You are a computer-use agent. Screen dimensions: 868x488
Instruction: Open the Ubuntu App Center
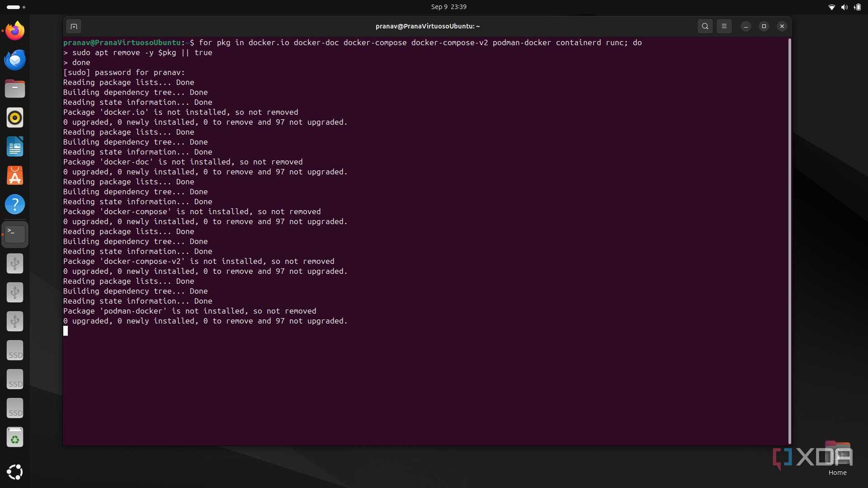click(15, 175)
